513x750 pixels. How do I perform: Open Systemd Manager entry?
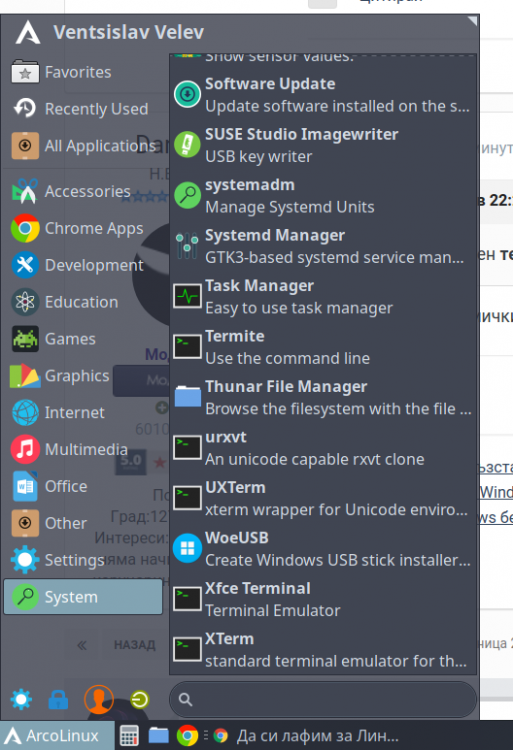323,246
